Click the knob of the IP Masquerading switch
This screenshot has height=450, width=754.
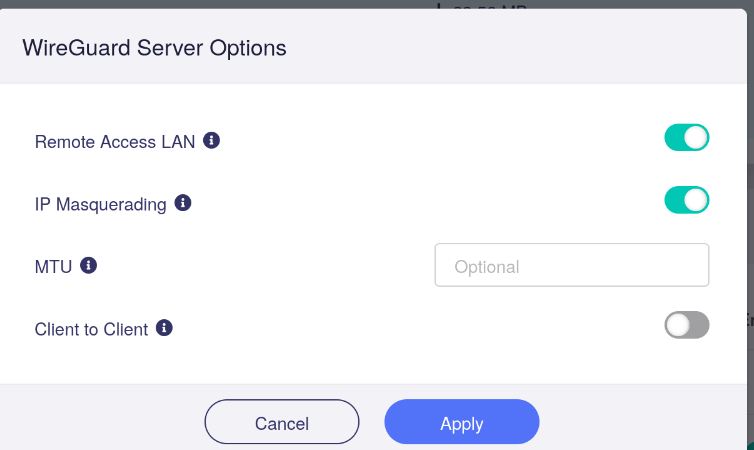coord(696,200)
